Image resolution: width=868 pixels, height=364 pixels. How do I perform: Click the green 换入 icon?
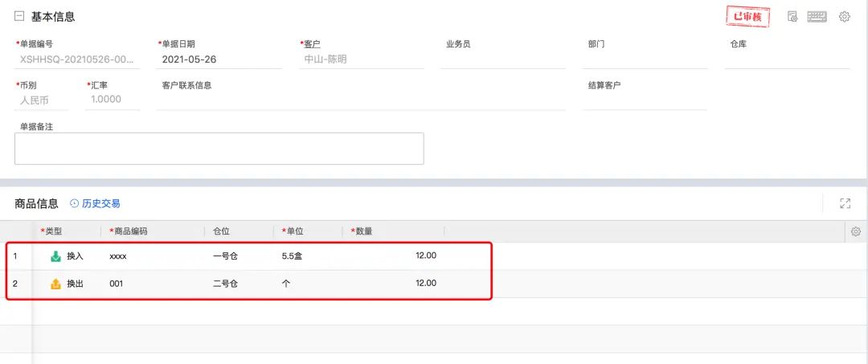[x=56, y=256]
